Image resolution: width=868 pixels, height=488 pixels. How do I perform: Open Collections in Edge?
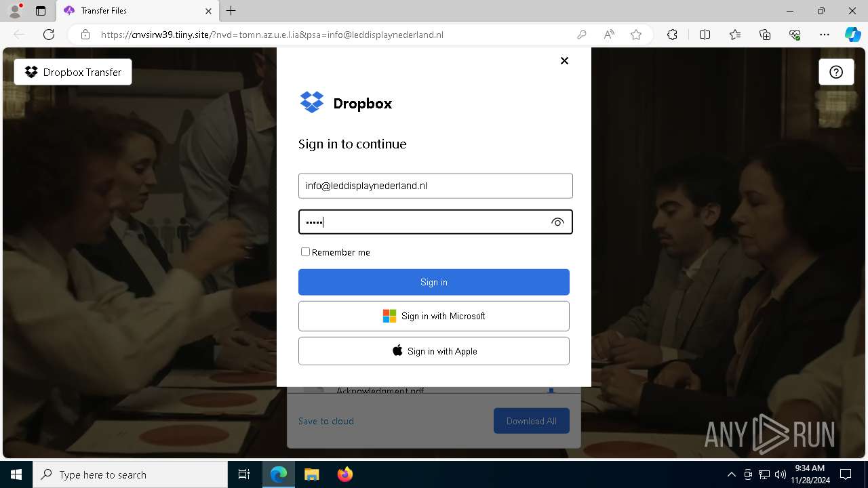pos(765,35)
